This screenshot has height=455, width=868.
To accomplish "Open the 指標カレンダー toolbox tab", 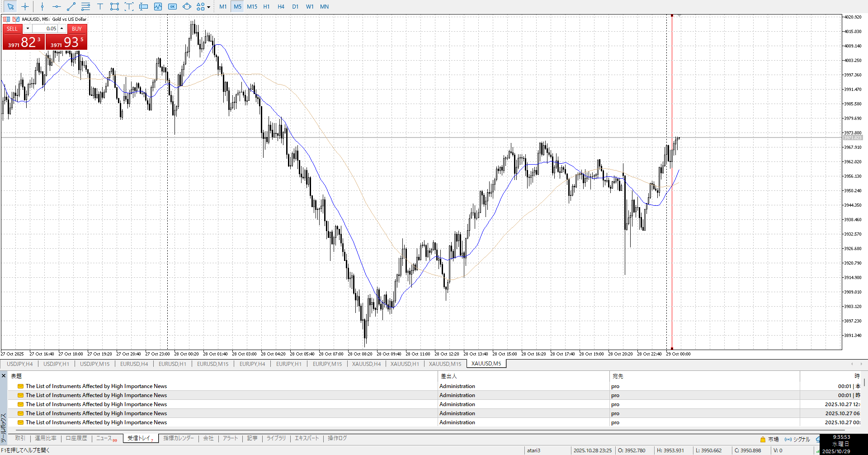I will [x=179, y=438].
